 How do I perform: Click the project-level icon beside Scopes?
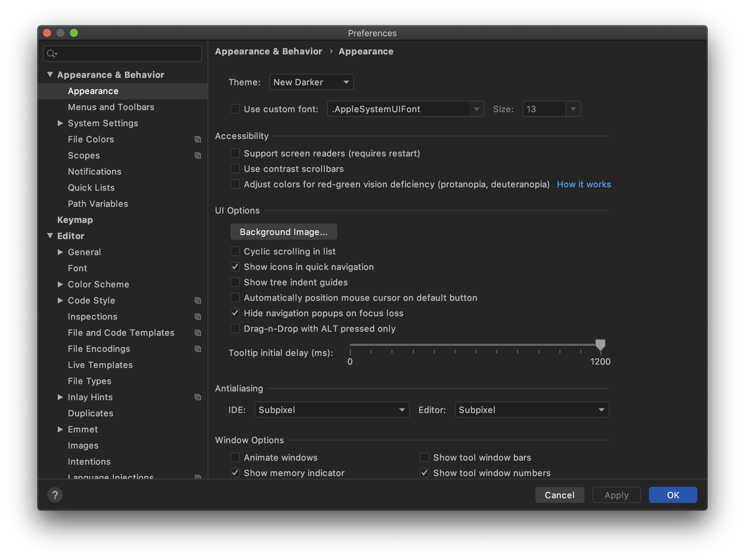pyautogui.click(x=198, y=155)
